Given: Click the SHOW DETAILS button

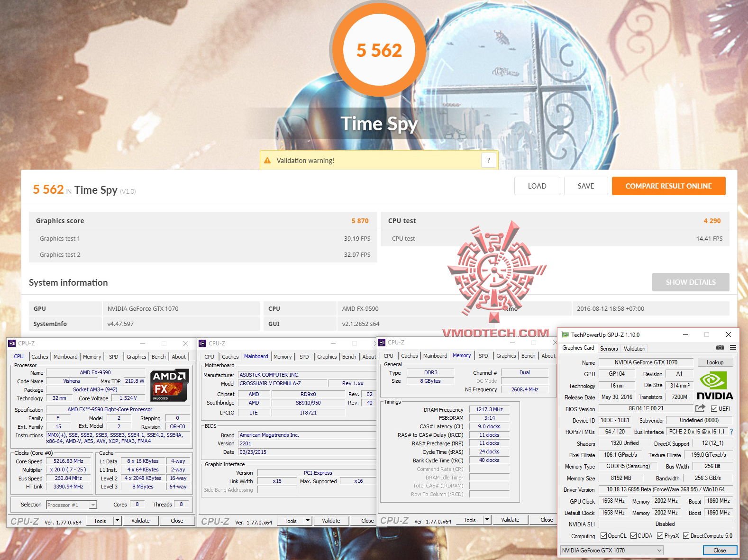Looking at the screenshot, I should tap(691, 282).
